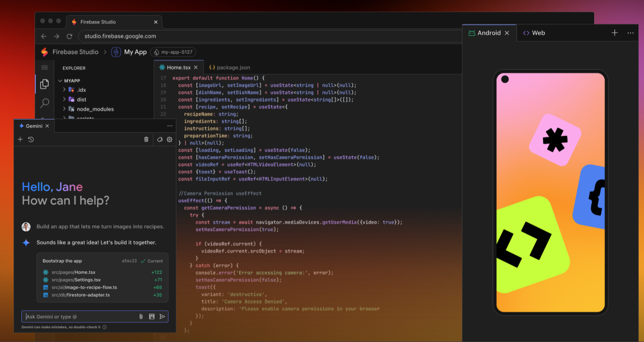Open src/pages/Home.tsx from Bootstrap card
The height and width of the screenshot is (342, 644).
point(73,272)
